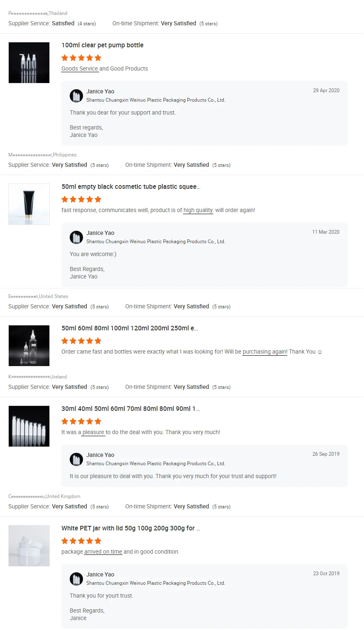
Task: Open black cosmetic tube product image
Action: tap(29, 204)
